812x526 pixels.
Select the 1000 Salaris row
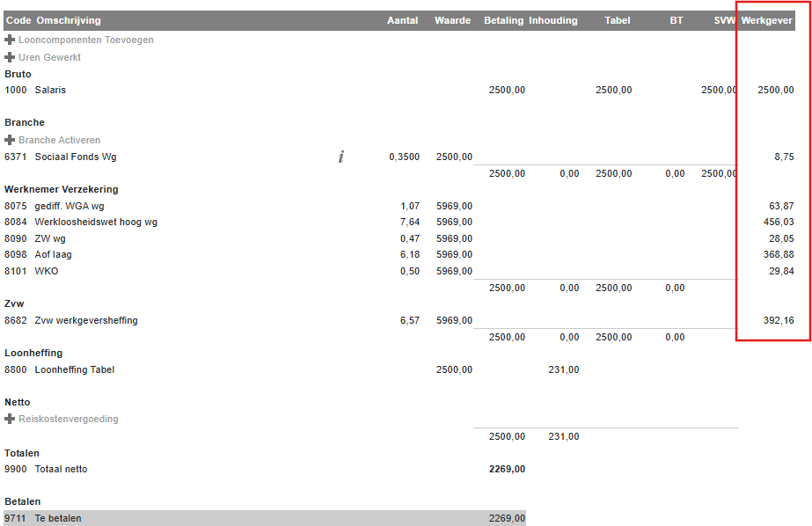50,90
